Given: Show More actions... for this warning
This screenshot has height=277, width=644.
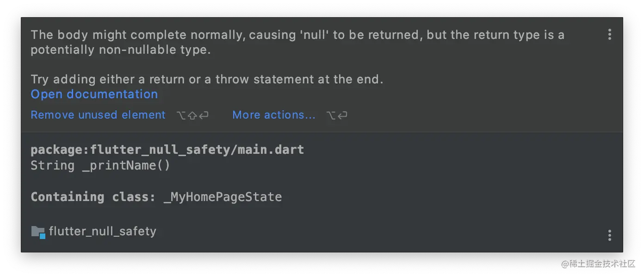Looking at the screenshot, I should point(274,115).
